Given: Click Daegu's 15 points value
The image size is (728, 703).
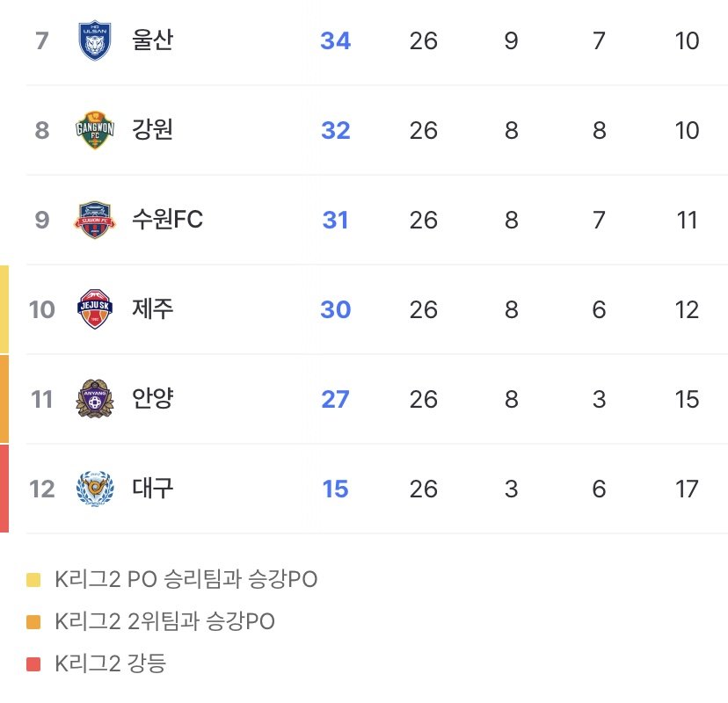Looking at the screenshot, I should point(335,489).
